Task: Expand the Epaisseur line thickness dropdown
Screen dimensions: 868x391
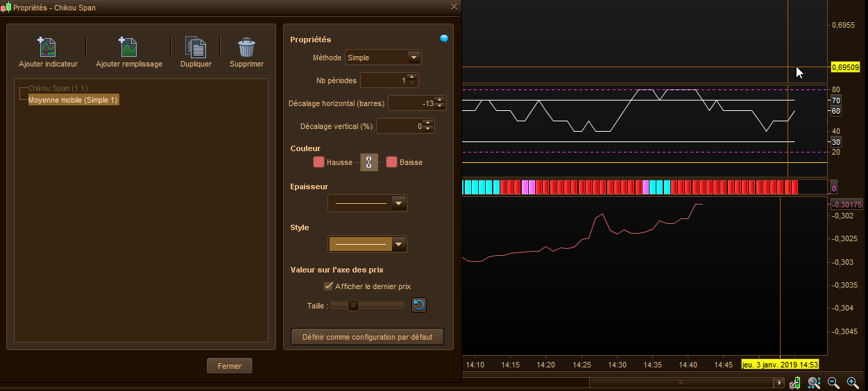Action: tap(399, 203)
